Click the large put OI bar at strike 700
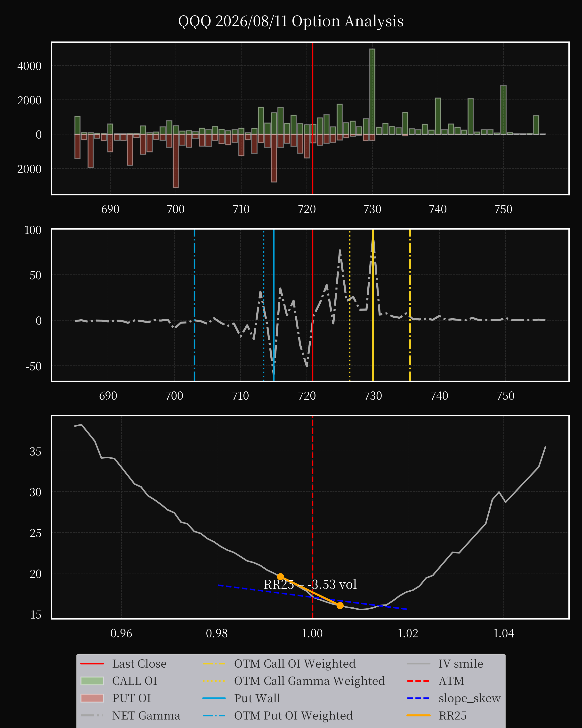 click(x=176, y=161)
